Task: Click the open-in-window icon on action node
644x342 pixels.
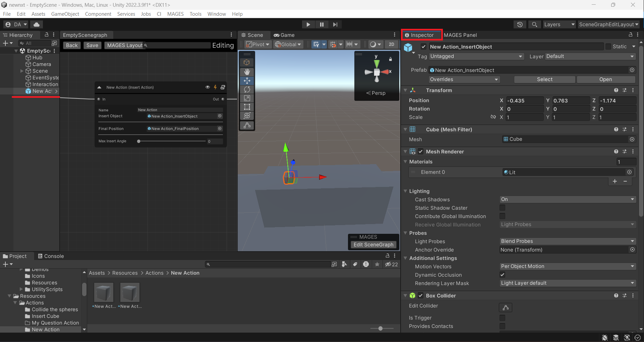Action: click(223, 87)
